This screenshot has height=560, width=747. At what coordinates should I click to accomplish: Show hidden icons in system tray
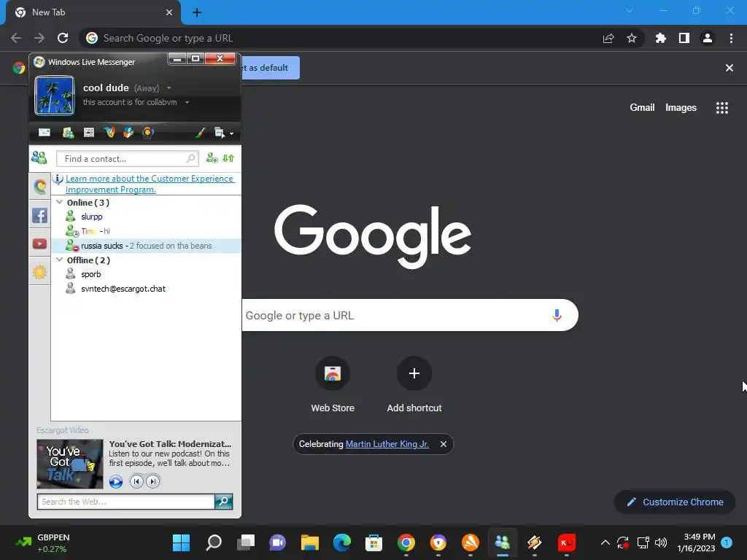click(x=605, y=542)
